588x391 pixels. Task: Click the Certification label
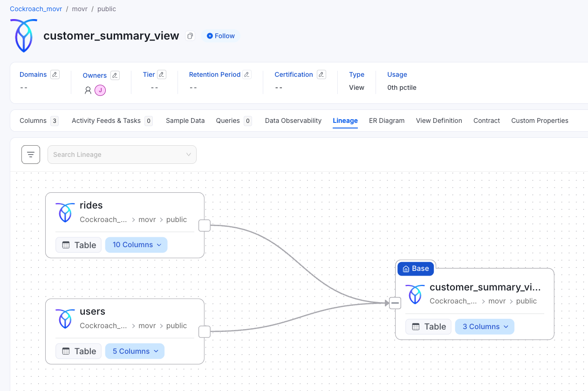click(x=294, y=74)
